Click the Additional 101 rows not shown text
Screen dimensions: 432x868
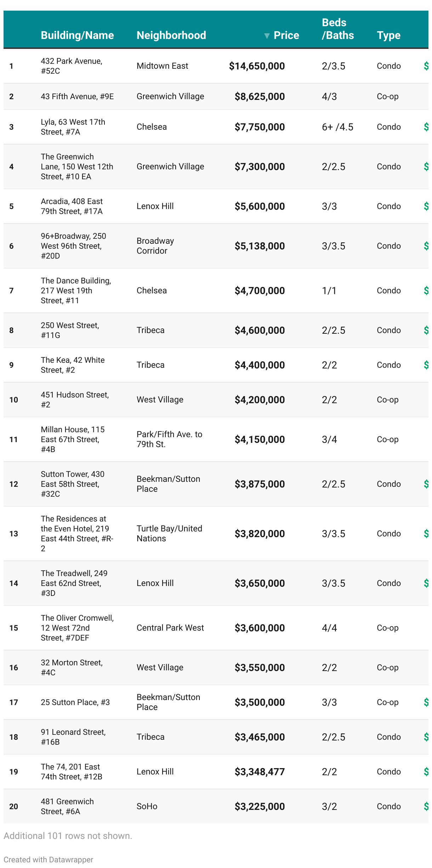coord(68,836)
